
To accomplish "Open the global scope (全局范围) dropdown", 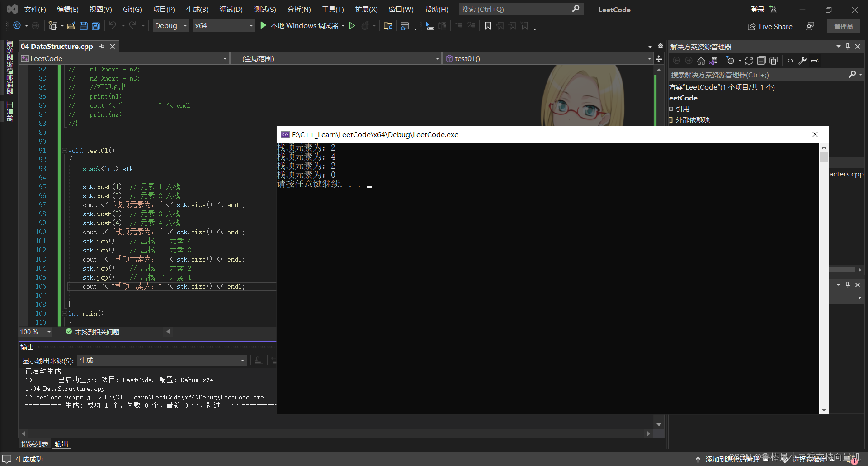I will pyautogui.click(x=336, y=58).
